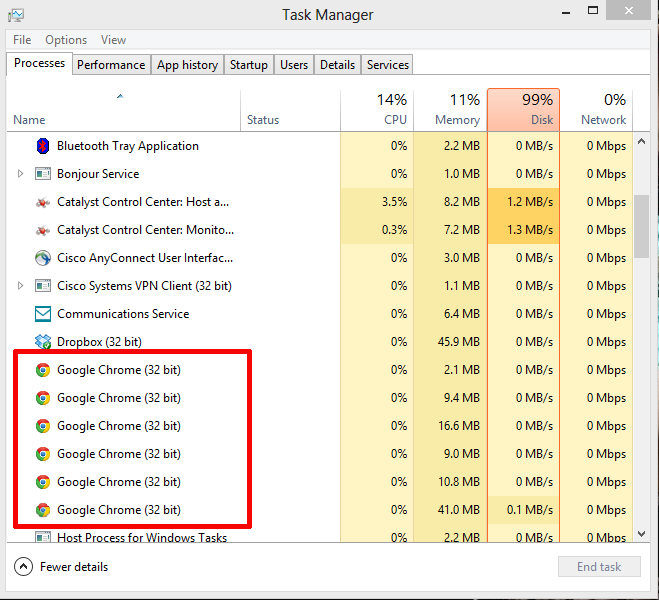Click the Bonjour Service process icon
659x600 pixels.
43,174
